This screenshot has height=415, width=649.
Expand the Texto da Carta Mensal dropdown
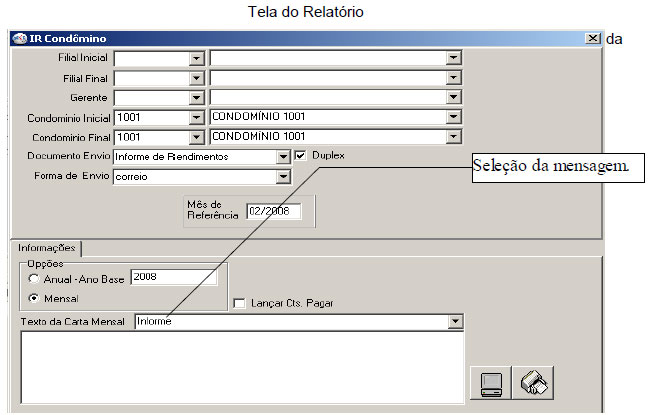coord(455,321)
